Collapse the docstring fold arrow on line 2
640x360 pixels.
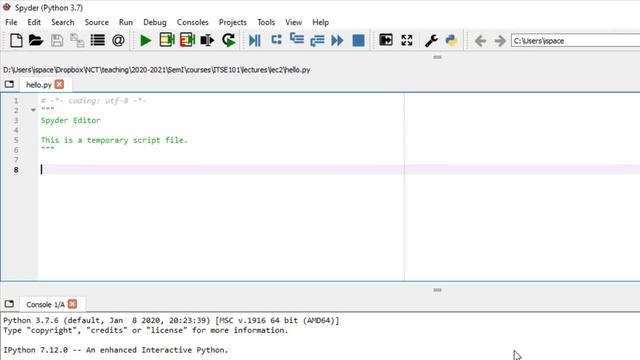pyautogui.click(x=33, y=110)
